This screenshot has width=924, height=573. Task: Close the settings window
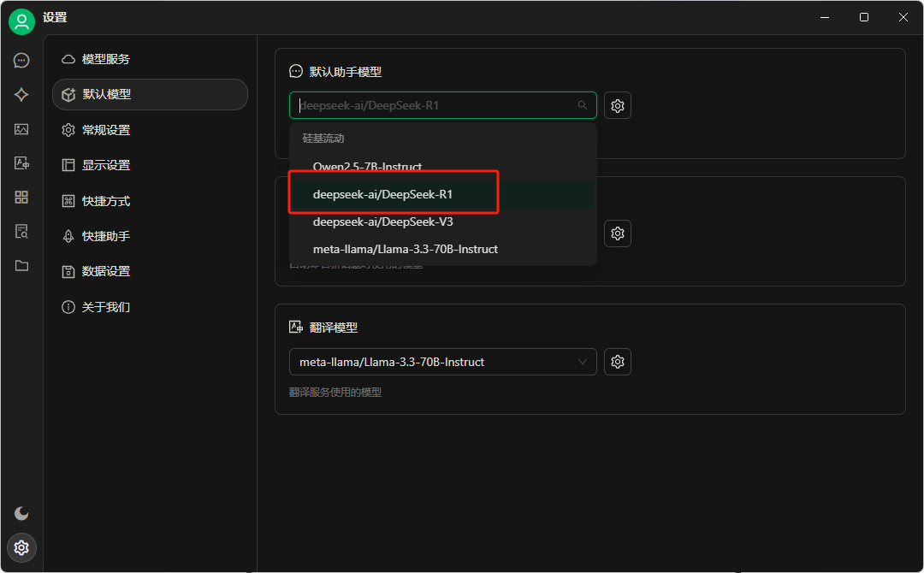click(x=903, y=18)
